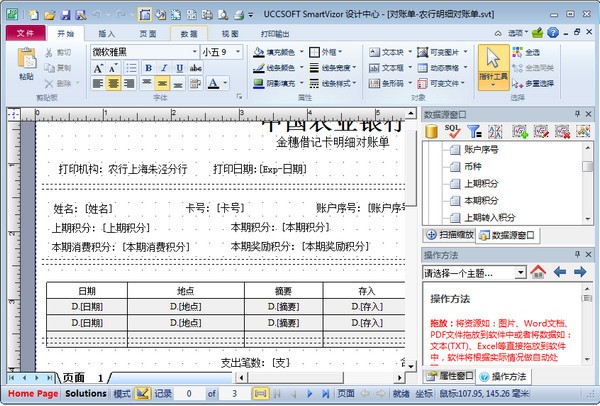Viewport: 600px width, 406px height.
Task: Click the filter funnel icon in data source panel
Action: 474,131
